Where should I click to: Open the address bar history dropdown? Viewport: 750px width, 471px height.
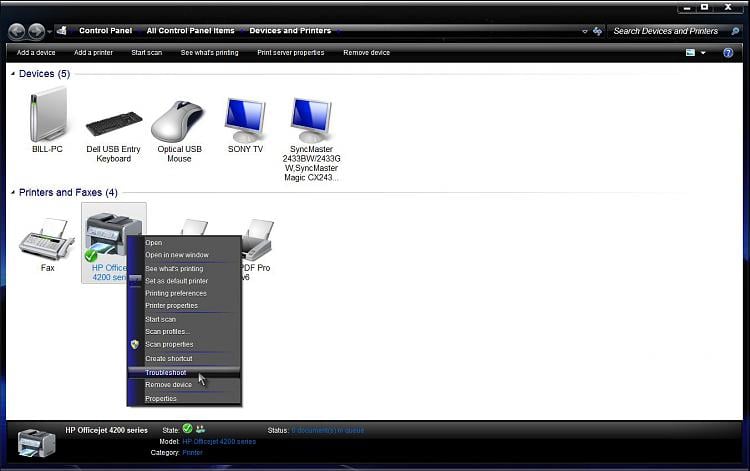[585, 32]
